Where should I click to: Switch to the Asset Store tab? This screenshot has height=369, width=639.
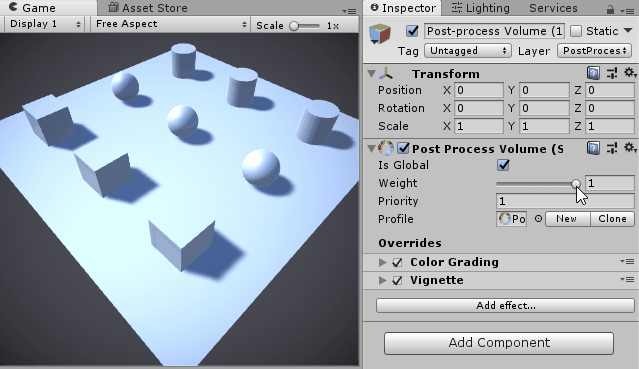pos(148,8)
